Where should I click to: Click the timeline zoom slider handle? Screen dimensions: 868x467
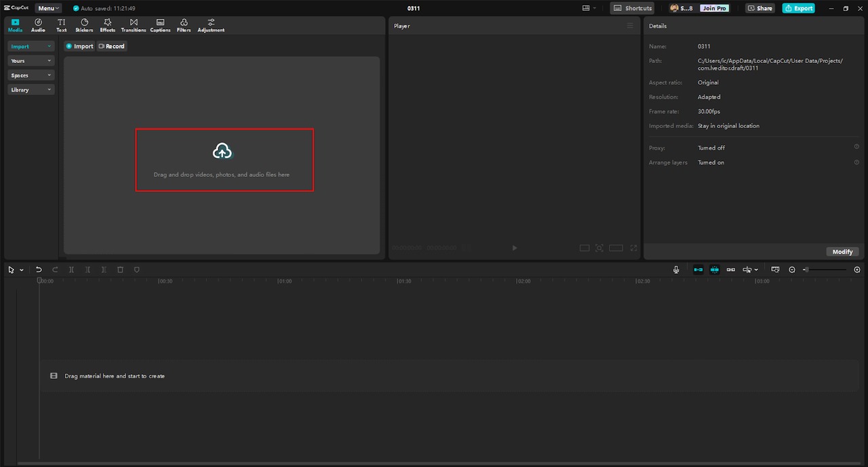[x=806, y=270]
